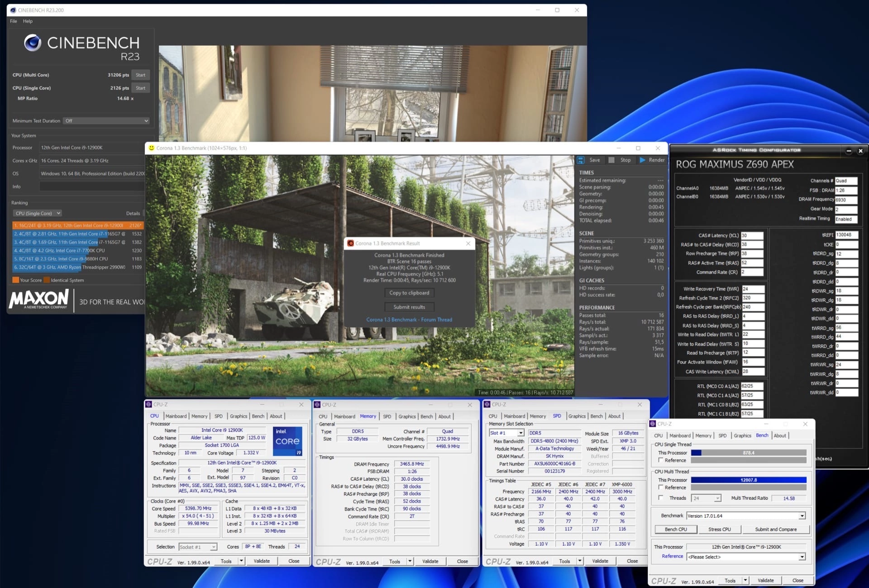
Task: Click the Corona smiley icon in title bar
Action: coord(152,148)
